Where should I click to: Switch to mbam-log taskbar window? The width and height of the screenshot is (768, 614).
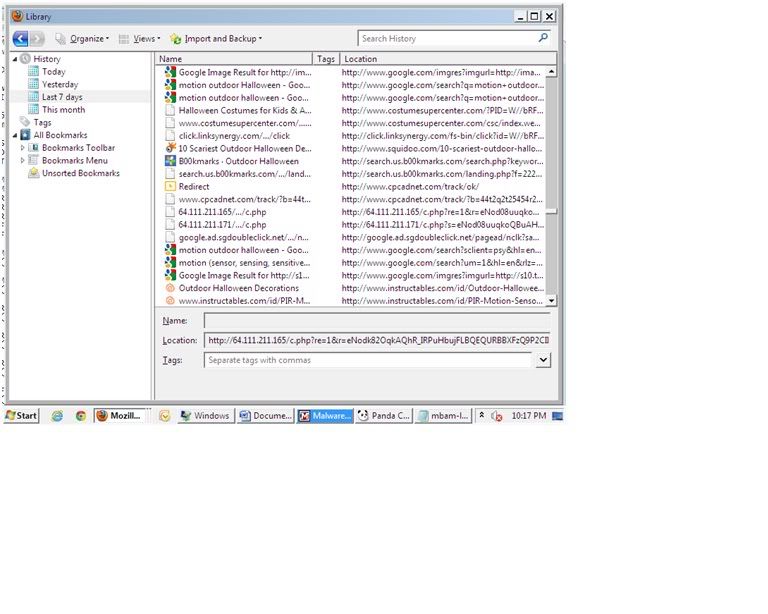pyautogui.click(x=443, y=416)
